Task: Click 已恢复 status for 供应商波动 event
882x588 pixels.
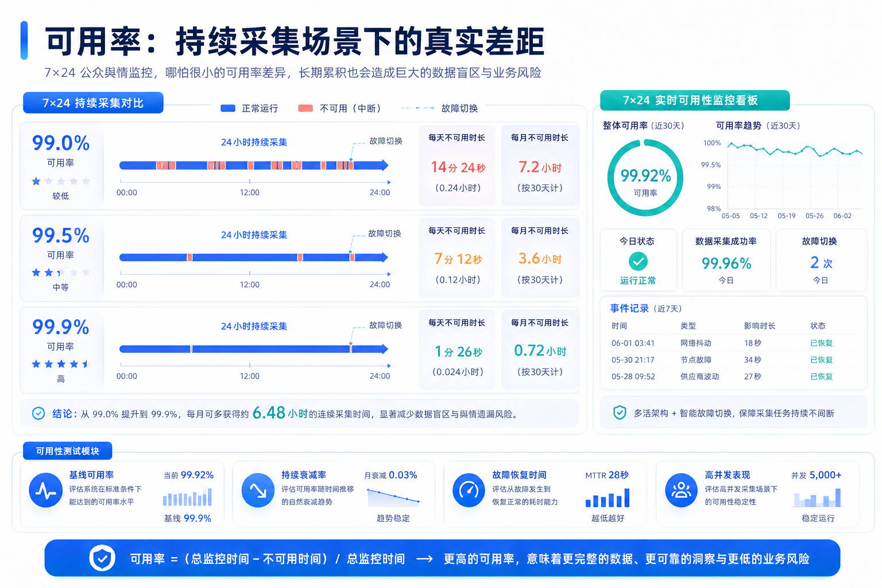Action: (822, 376)
